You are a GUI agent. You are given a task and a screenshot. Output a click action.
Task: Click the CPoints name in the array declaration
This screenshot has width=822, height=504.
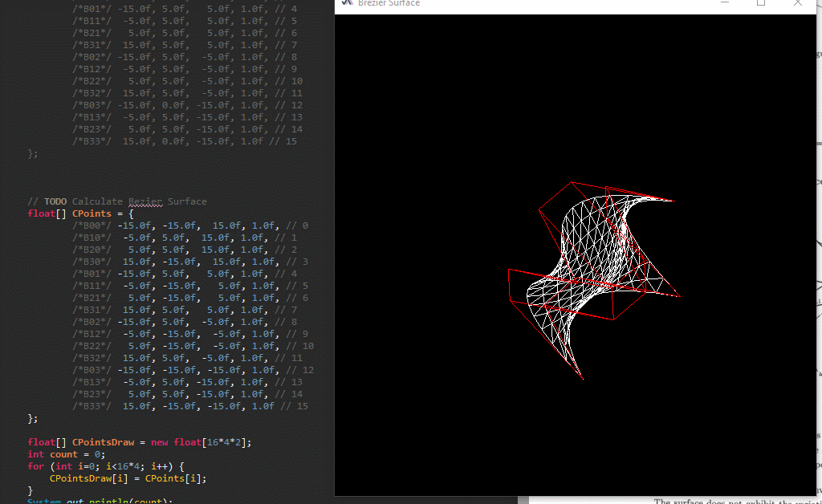(92, 213)
